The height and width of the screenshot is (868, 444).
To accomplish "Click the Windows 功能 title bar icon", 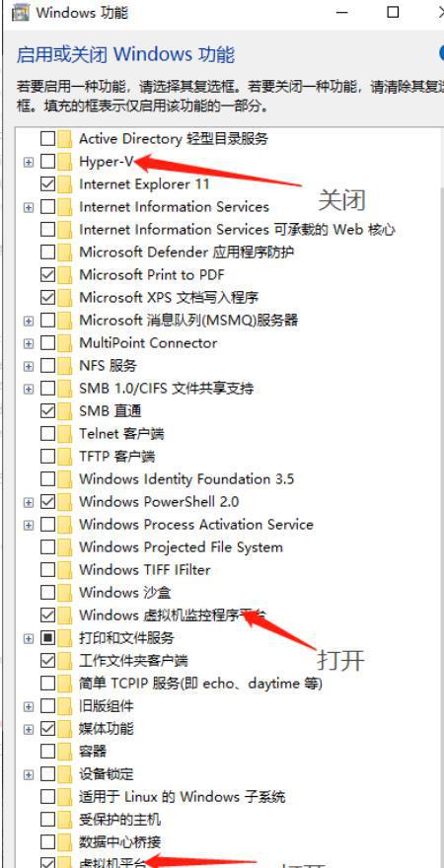I will coord(21,12).
